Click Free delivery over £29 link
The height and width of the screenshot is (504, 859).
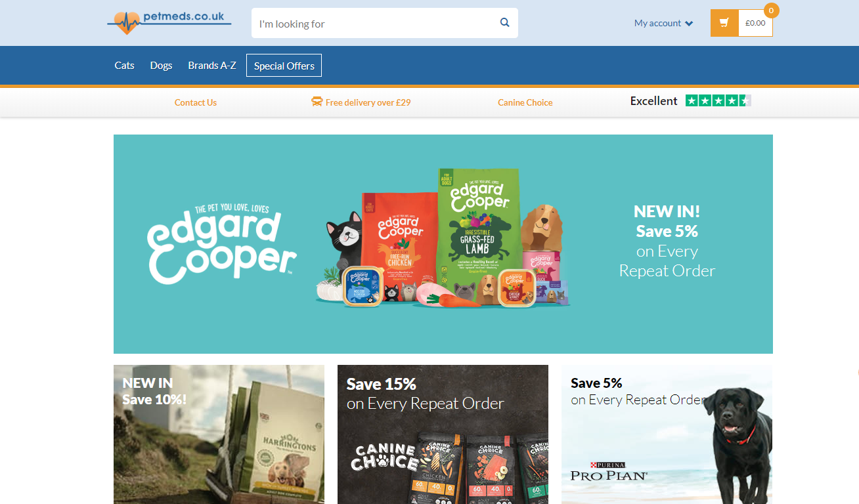pos(368,102)
